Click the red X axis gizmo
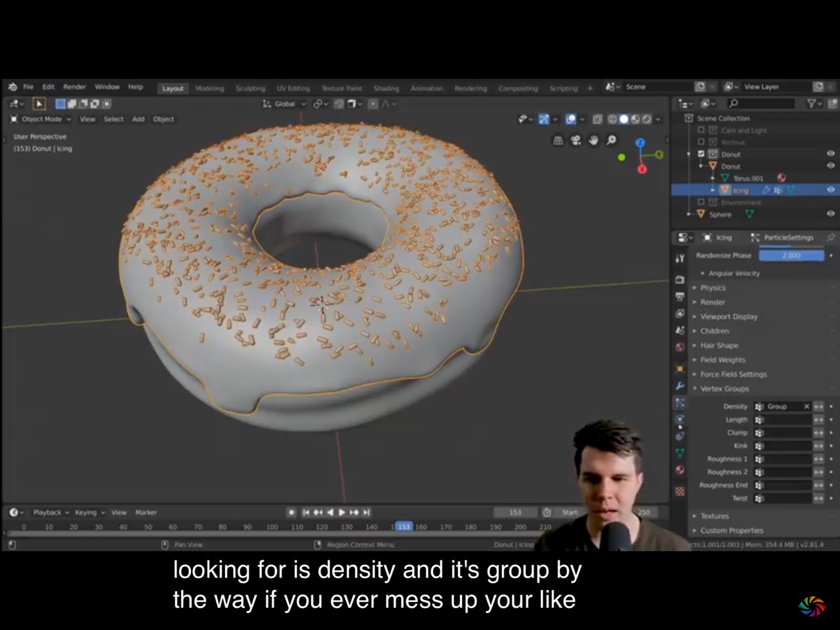840x630 pixels. click(x=642, y=169)
